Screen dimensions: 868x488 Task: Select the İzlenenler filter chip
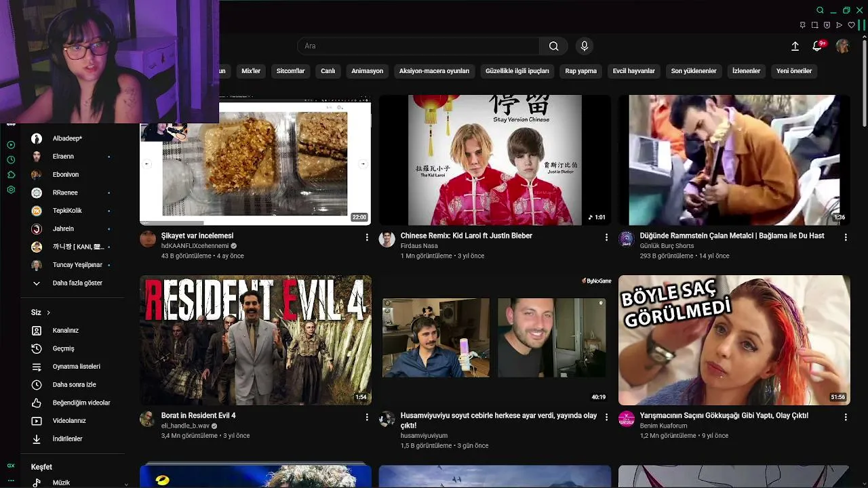(746, 71)
